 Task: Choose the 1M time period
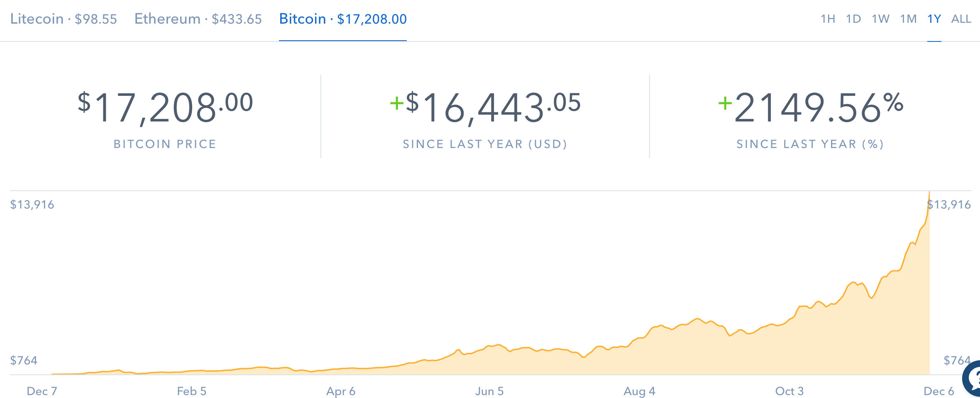pos(908,19)
